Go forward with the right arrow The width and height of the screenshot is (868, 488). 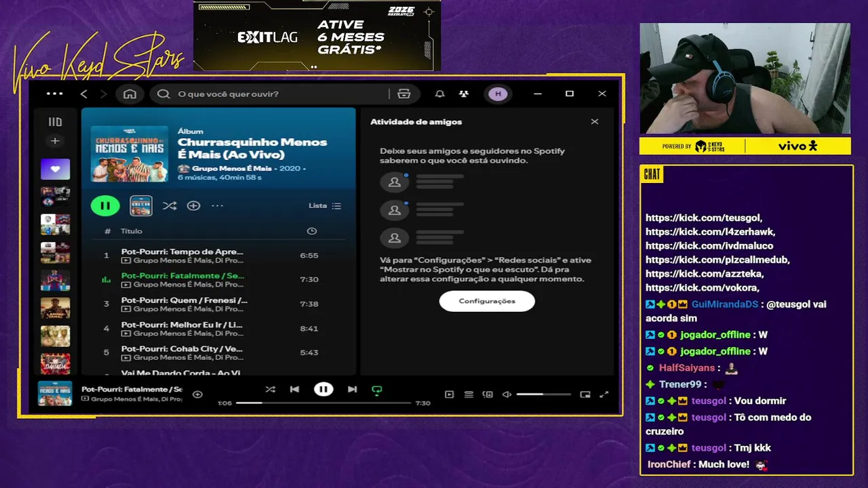point(103,94)
